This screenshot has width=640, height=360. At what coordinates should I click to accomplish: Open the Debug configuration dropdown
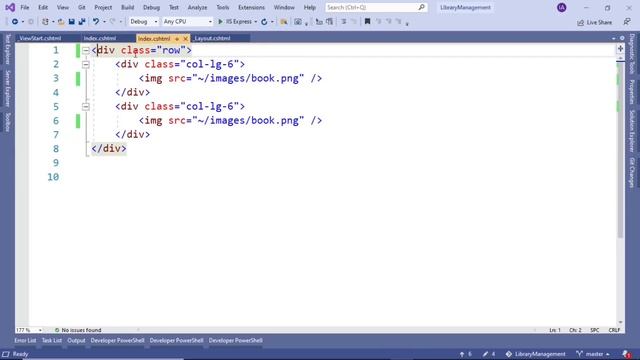tap(143, 22)
